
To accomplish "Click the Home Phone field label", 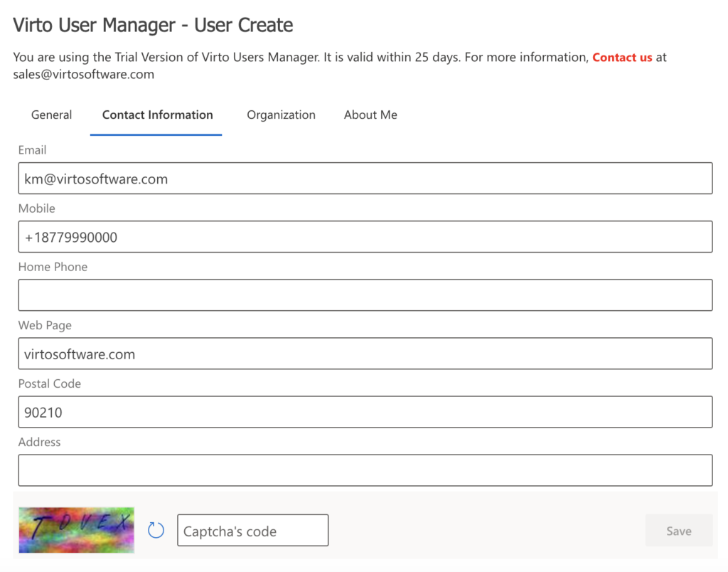I will coord(53,268).
